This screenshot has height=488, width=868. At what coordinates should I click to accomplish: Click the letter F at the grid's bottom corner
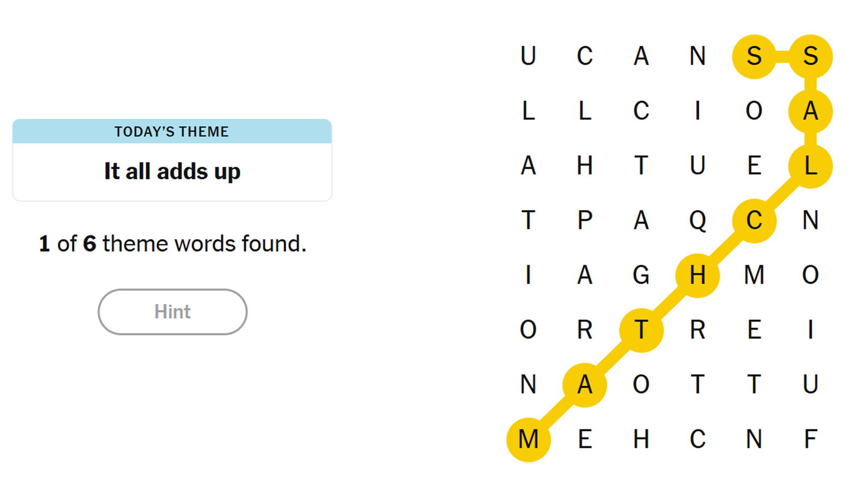pos(811,439)
